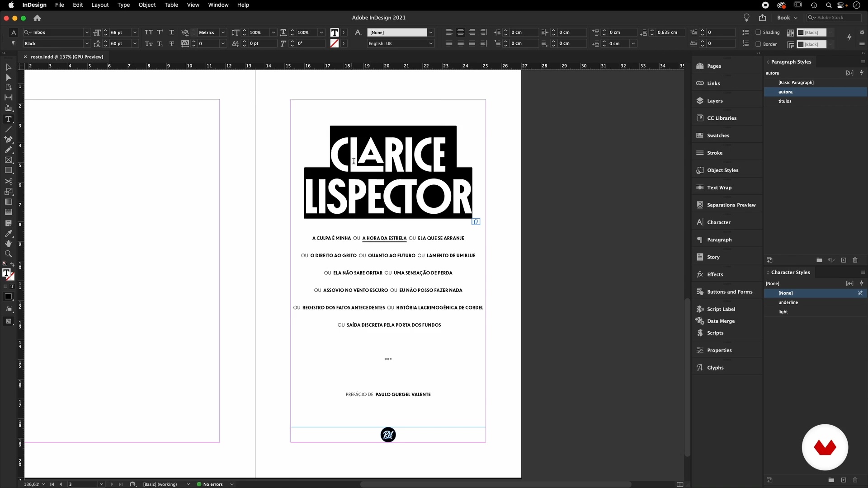Image resolution: width=868 pixels, height=488 pixels.
Task: Select the Gradient Swatch tool
Action: (8, 202)
